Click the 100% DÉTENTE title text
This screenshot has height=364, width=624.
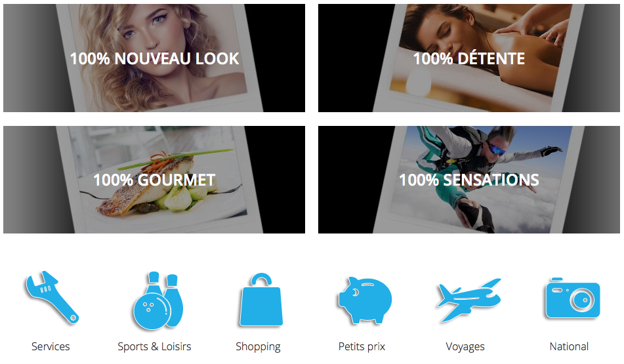(468, 58)
